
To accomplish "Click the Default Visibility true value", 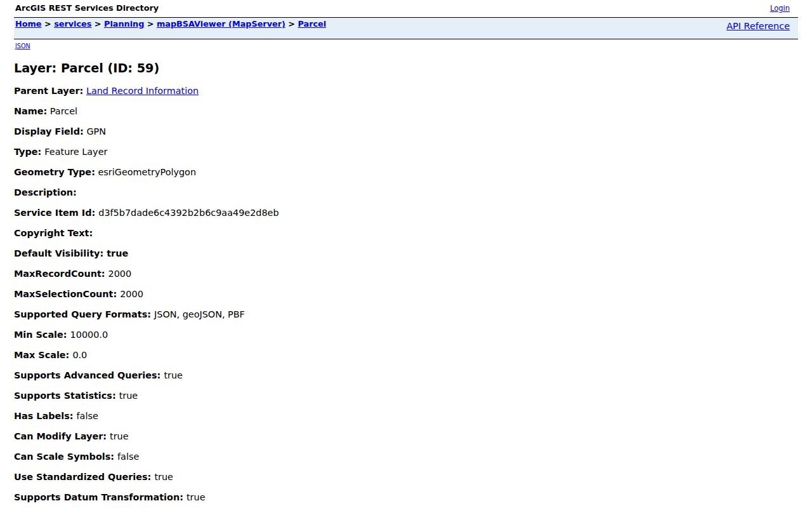I will click(x=117, y=253).
